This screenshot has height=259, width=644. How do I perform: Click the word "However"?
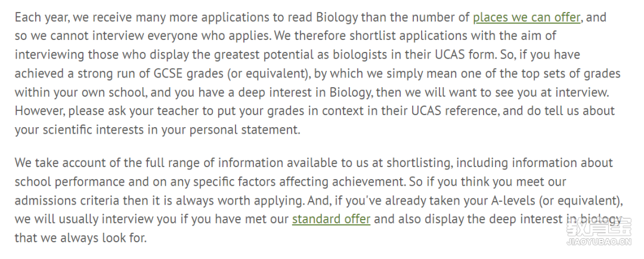tap(39, 111)
